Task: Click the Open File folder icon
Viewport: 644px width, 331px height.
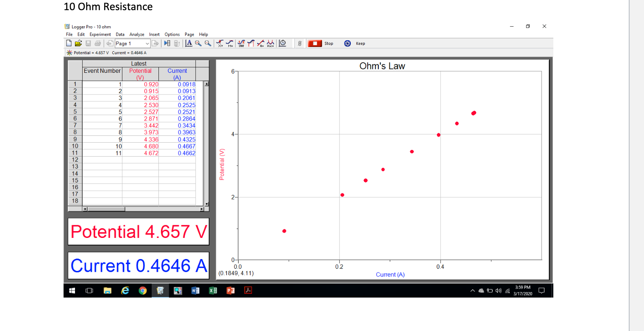Action: [x=78, y=43]
